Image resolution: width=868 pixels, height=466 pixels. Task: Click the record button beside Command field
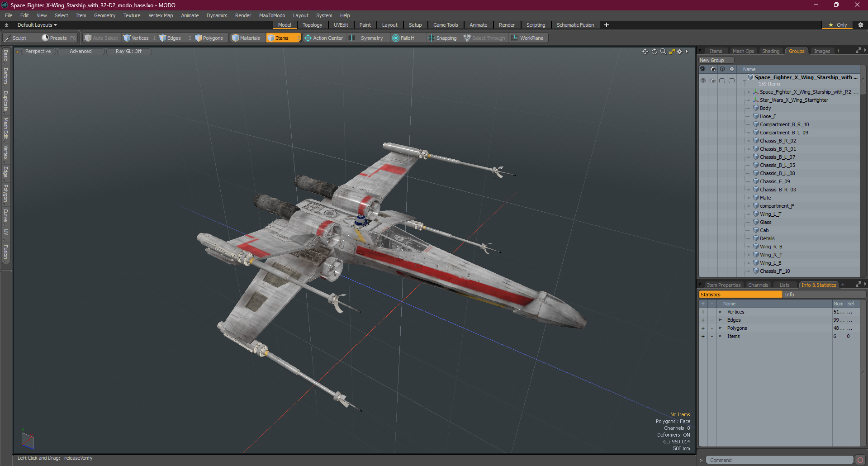[860, 460]
